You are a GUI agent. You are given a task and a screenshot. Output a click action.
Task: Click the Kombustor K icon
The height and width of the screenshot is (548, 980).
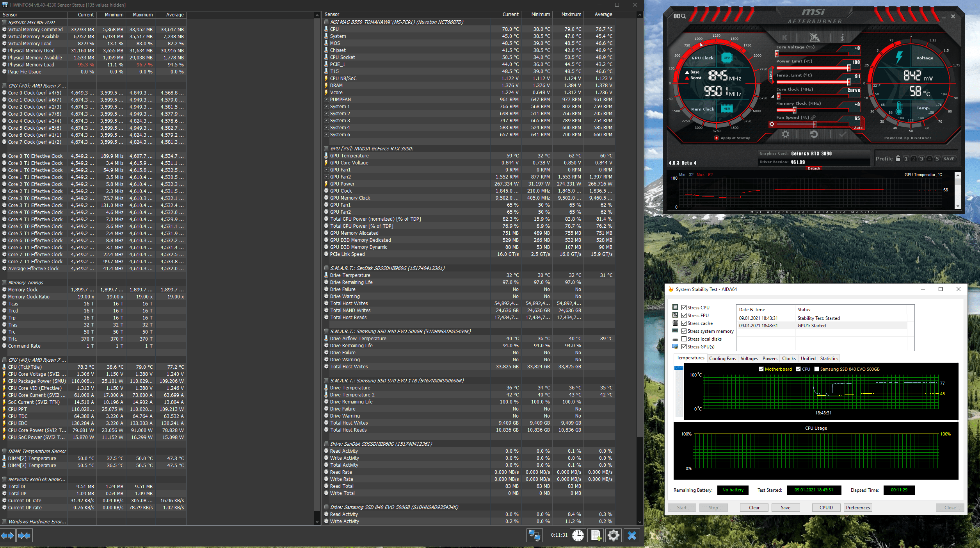[x=785, y=37]
